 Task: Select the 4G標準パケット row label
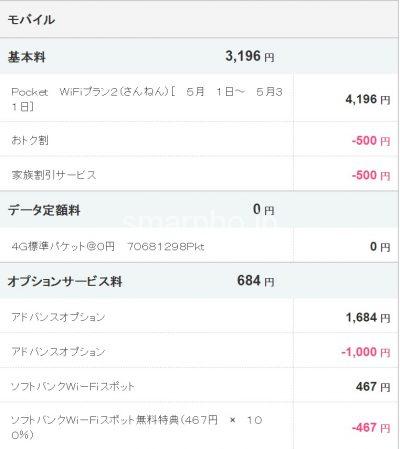(x=108, y=247)
